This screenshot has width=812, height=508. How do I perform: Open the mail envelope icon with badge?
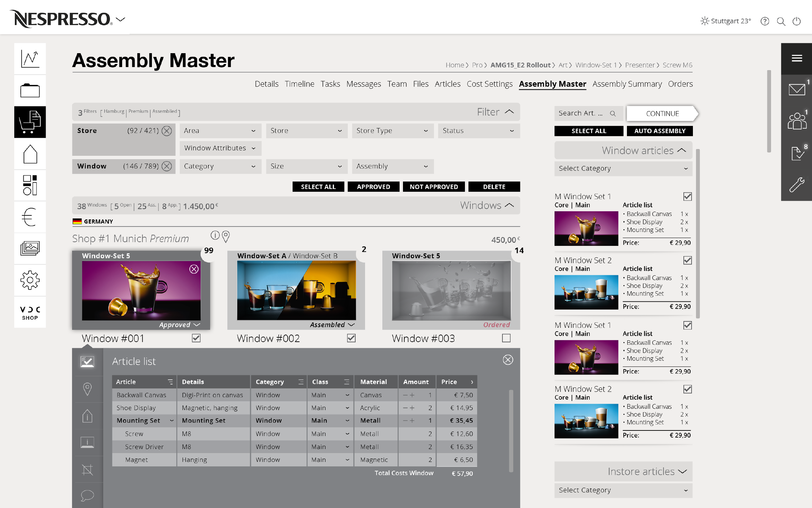[x=796, y=90]
